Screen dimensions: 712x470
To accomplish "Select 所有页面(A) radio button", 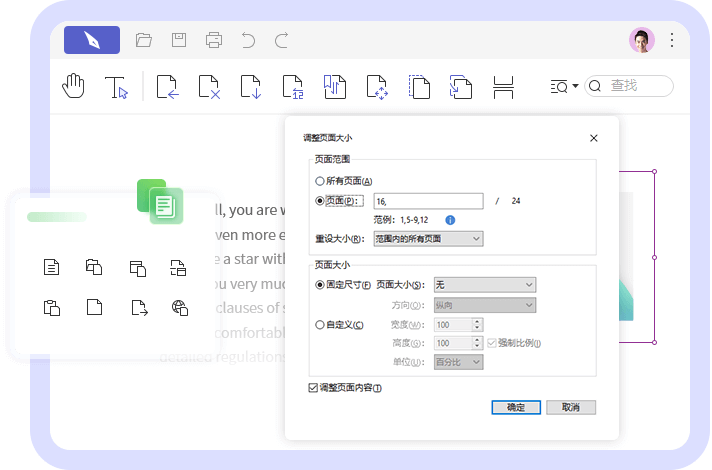I will click(320, 181).
